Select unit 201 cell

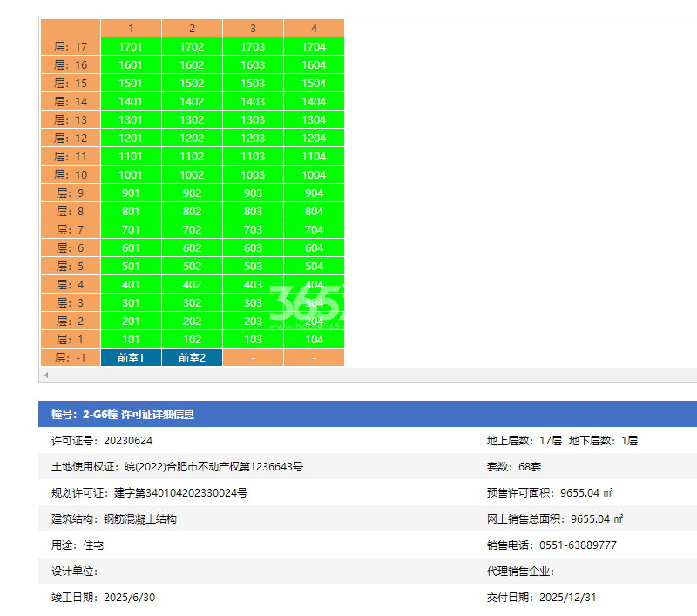(x=131, y=321)
